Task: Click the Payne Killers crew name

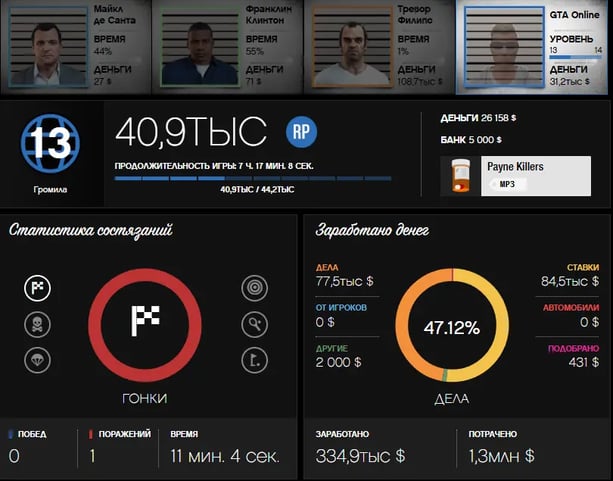Action: 515,166
